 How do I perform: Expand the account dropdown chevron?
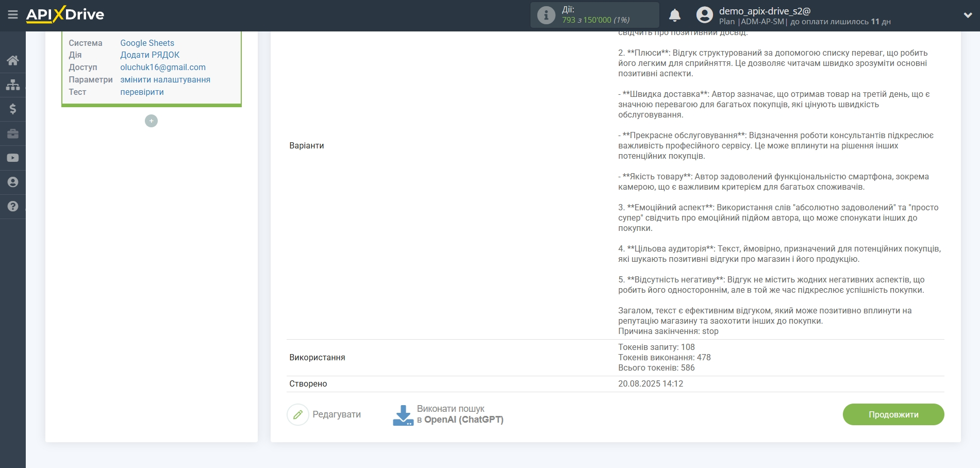(x=968, y=15)
